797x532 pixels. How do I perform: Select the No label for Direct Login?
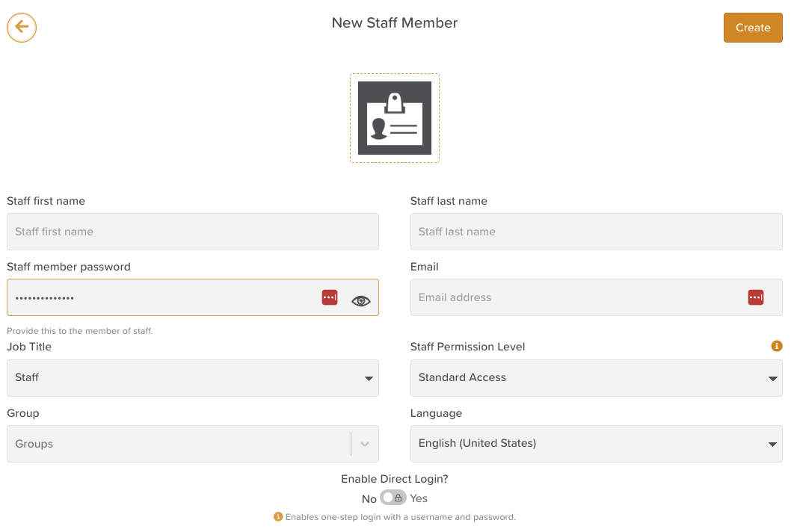click(x=369, y=498)
